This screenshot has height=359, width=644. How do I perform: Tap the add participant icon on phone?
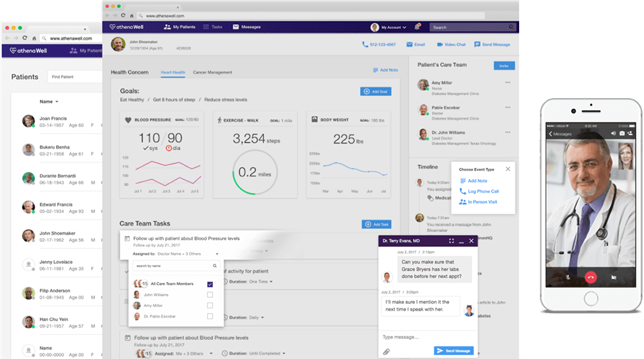coord(630,133)
